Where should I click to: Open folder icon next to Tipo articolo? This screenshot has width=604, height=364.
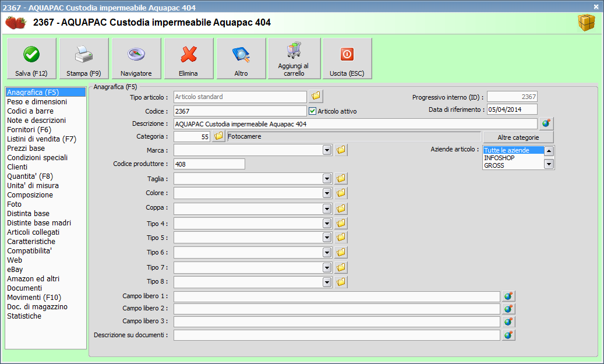[x=316, y=96]
